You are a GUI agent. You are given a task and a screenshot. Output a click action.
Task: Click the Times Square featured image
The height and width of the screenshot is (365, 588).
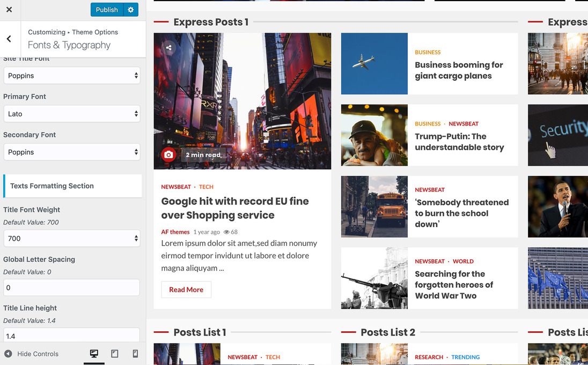click(242, 101)
